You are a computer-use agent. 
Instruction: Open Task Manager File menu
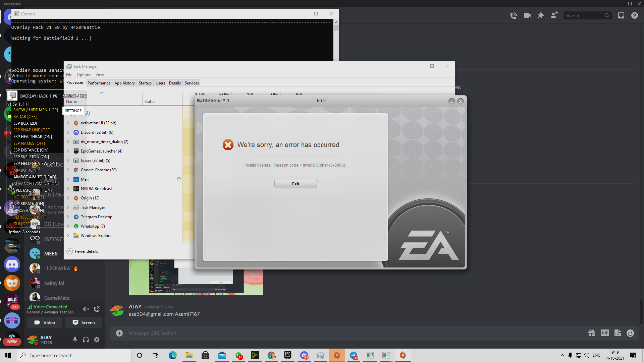[x=69, y=74]
